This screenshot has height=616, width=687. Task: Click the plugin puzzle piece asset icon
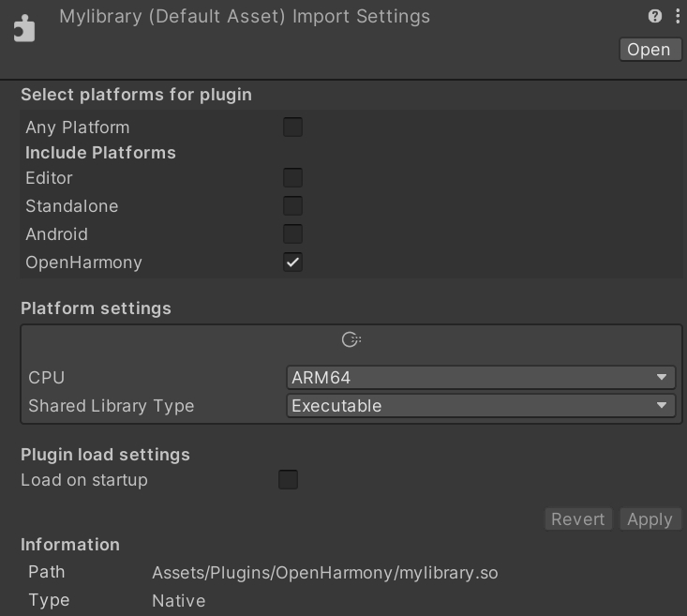[x=23, y=28]
